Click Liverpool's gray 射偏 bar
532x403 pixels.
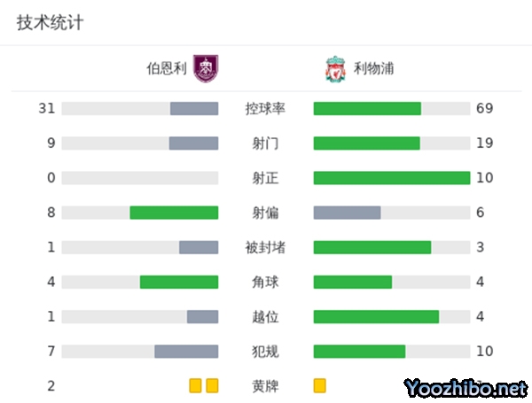tap(347, 213)
